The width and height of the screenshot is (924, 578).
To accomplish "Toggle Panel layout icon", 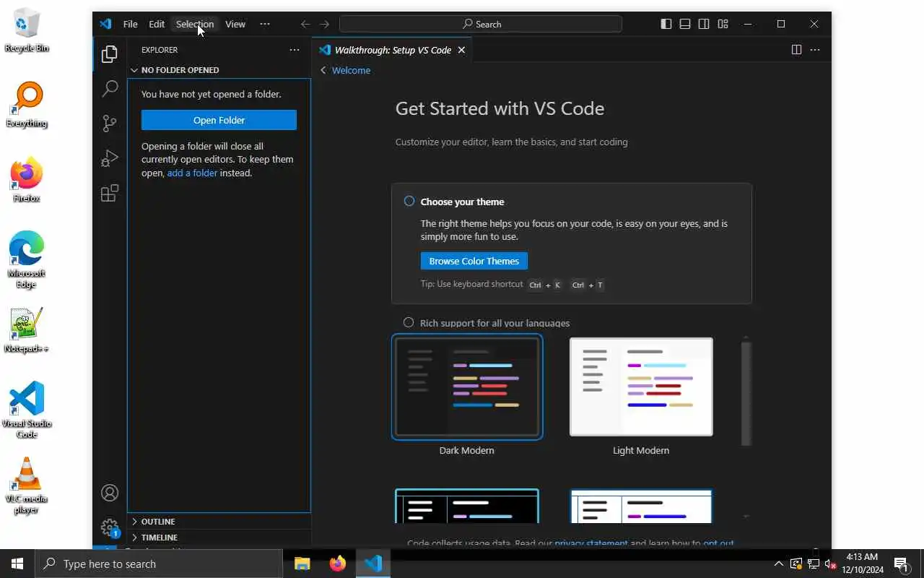I will tap(685, 24).
